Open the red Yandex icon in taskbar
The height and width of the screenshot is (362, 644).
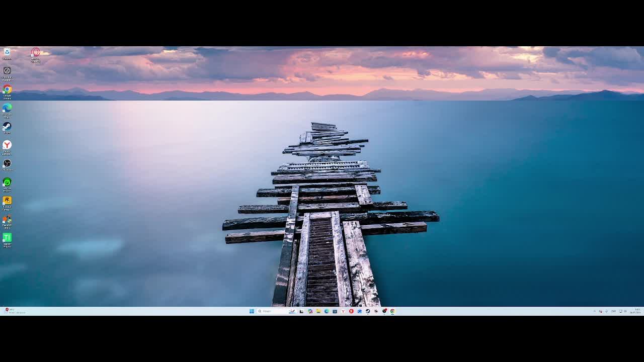point(351,311)
